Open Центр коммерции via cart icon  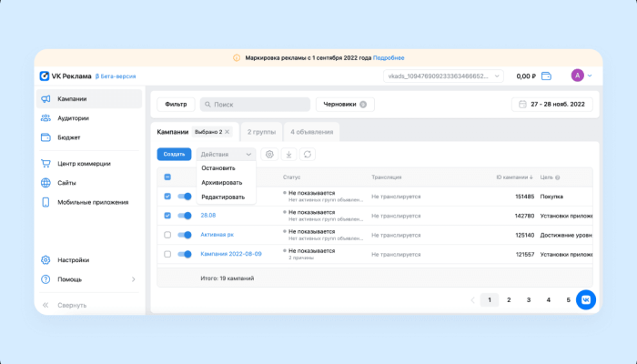coord(45,164)
